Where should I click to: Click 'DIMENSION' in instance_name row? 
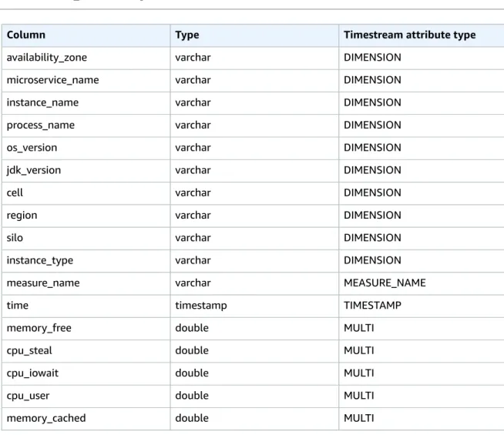[x=372, y=102]
